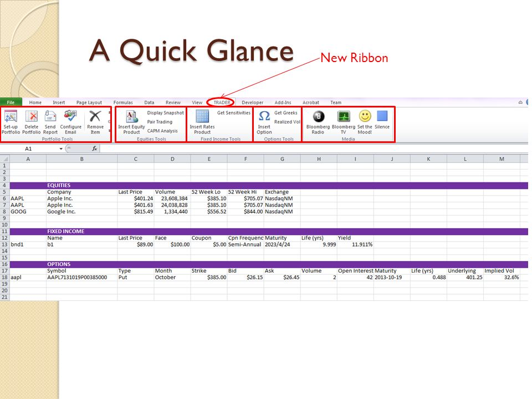Click the Set the Mood smiley icon
This screenshot has width=532, height=399.
click(x=365, y=116)
